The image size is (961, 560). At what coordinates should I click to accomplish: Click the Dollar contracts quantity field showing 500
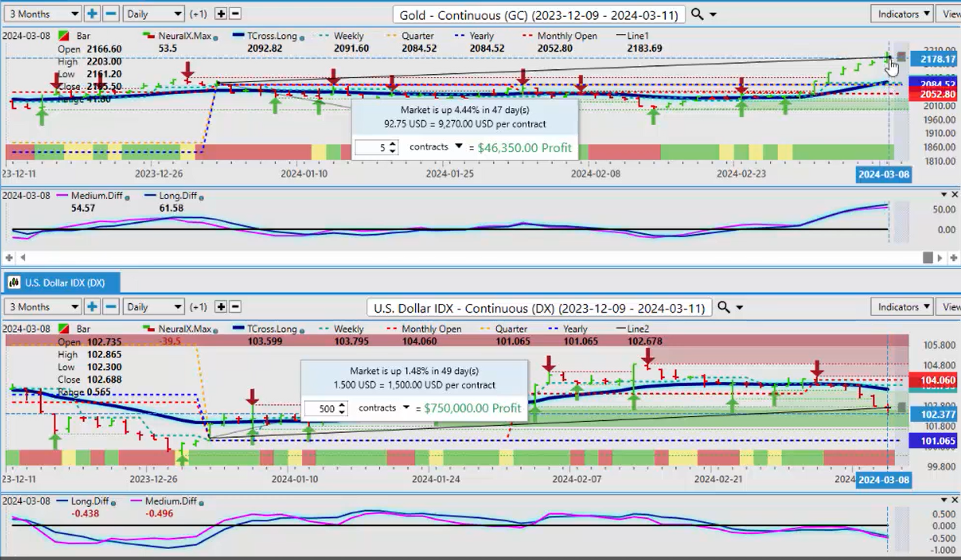click(325, 408)
